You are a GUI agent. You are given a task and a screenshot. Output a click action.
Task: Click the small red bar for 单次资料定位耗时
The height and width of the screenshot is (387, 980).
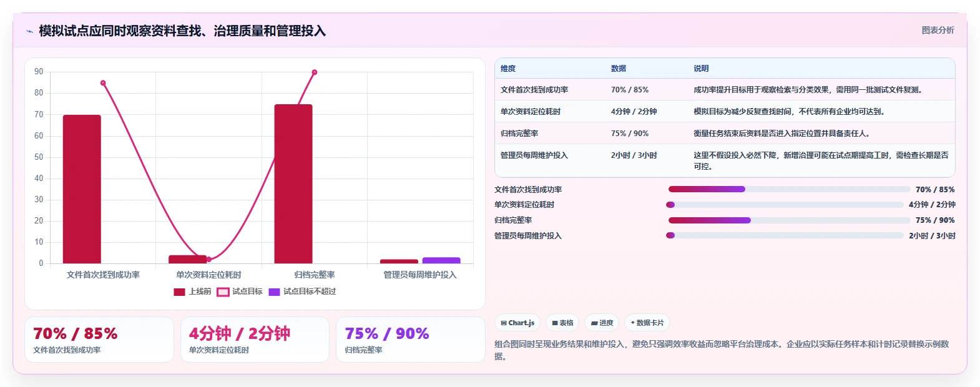point(187,259)
